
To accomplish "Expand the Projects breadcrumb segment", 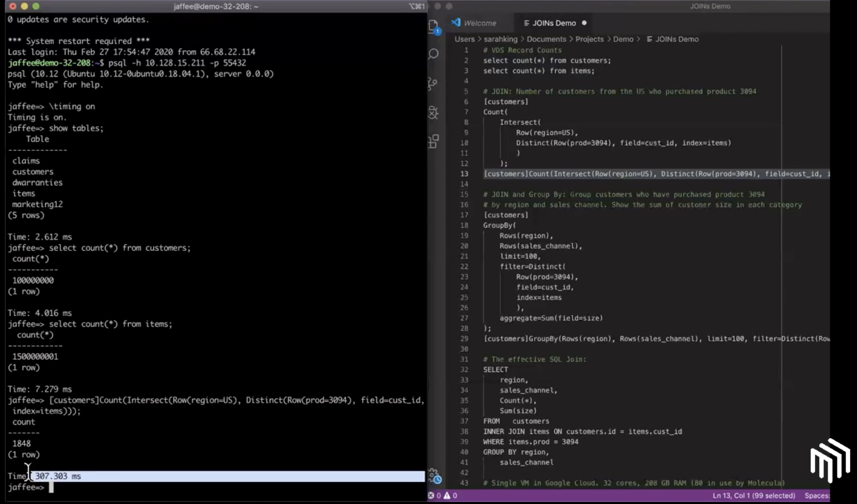I will tap(589, 39).
